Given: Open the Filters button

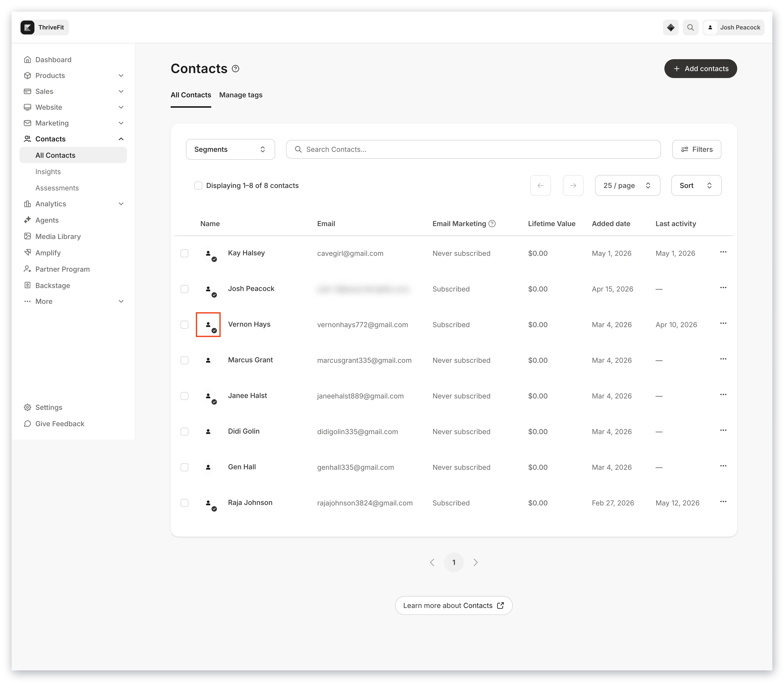Looking at the screenshot, I should 697,149.
